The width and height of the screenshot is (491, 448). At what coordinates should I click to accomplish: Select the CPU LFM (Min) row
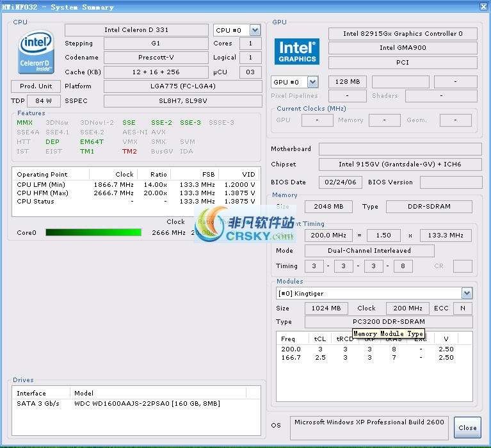pos(136,185)
